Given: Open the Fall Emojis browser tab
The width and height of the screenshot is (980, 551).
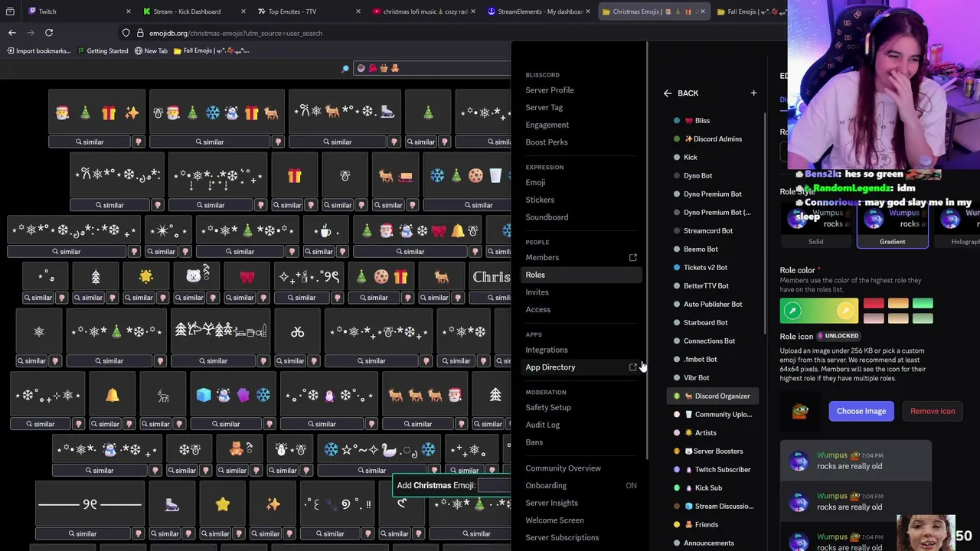Looking at the screenshot, I should [x=750, y=11].
